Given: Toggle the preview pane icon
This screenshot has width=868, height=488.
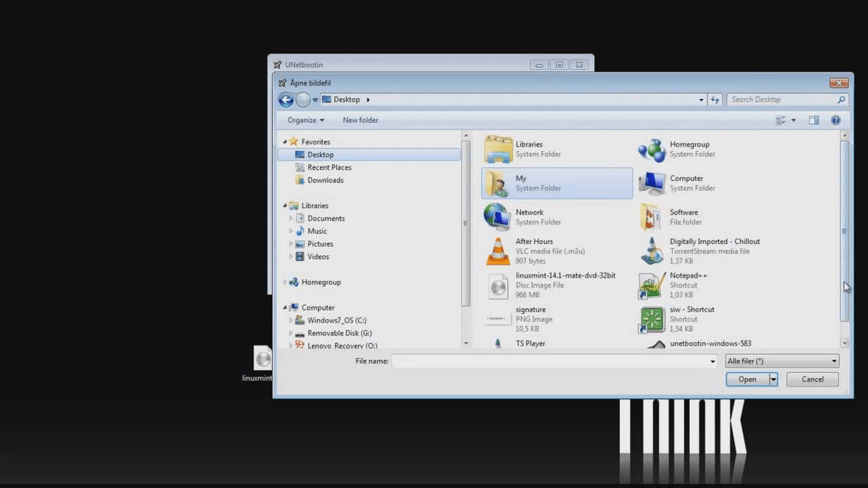Looking at the screenshot, I should tap(814, 120).
